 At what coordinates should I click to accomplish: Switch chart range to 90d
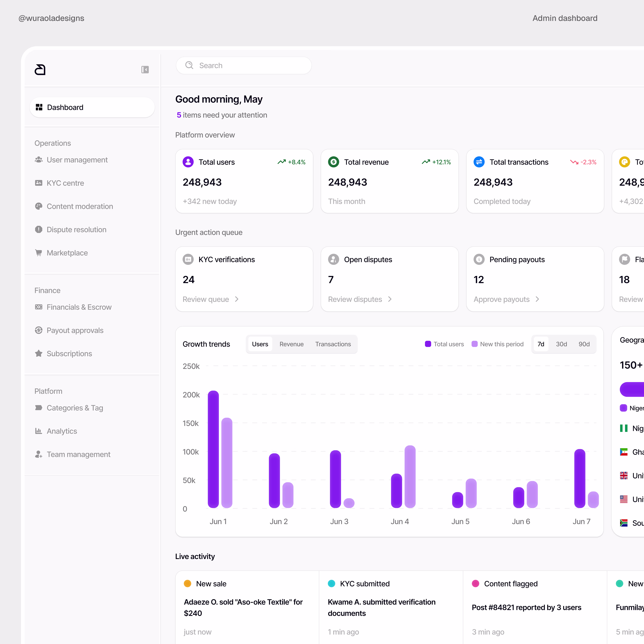click(x=584, y=344)
